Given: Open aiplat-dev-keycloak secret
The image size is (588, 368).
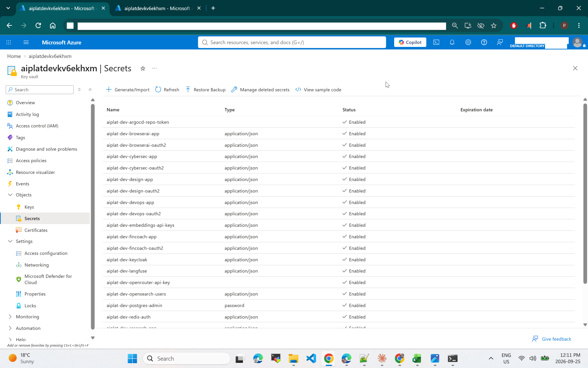Looking at the screenshot, I should click(127, 259).
